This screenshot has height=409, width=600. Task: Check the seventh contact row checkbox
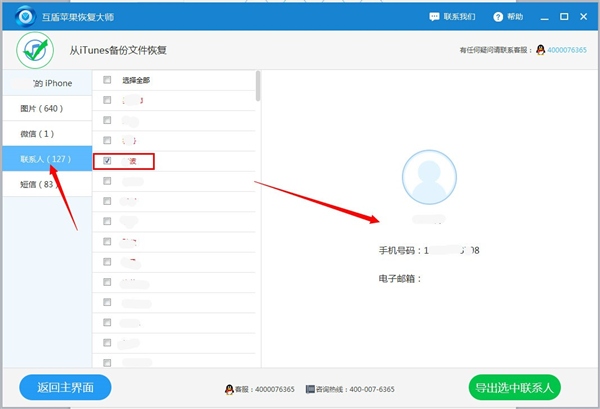pos(107,221)
